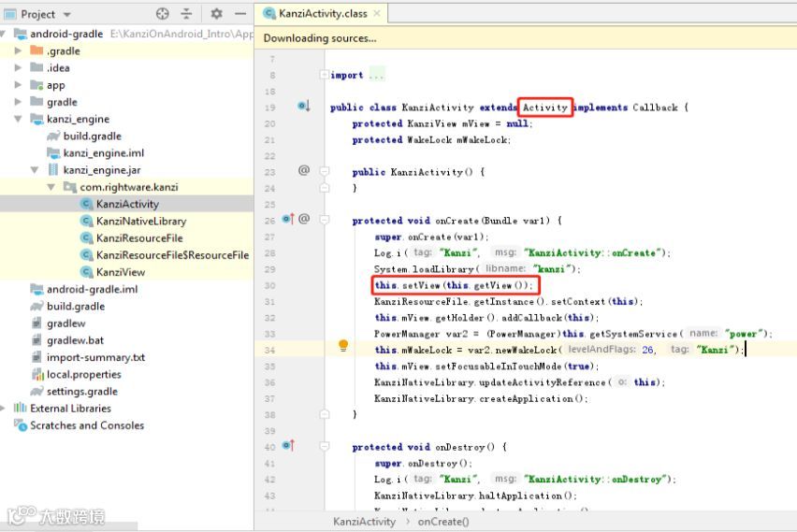
Task: Select KanziResourceFile$ResourceFile class
Action: (x=172, y=255)
